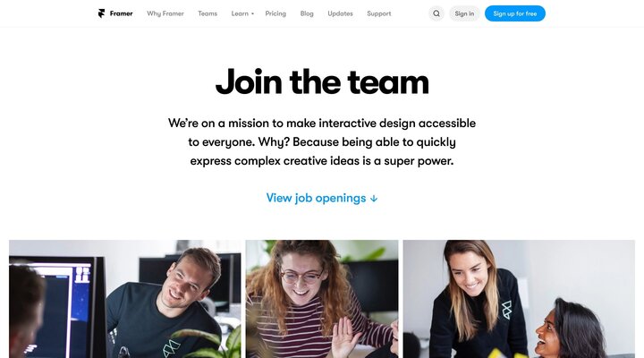Screen dimensions: 644x358
Task: Open the Why Framer page
Action: (x=165, y=13)
